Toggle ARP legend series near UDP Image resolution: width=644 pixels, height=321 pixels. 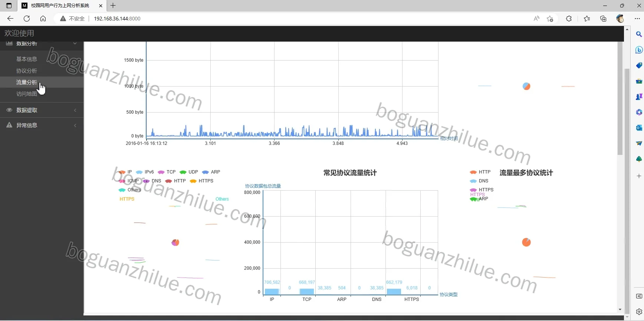pyautogui.click(x=211, y=172)
